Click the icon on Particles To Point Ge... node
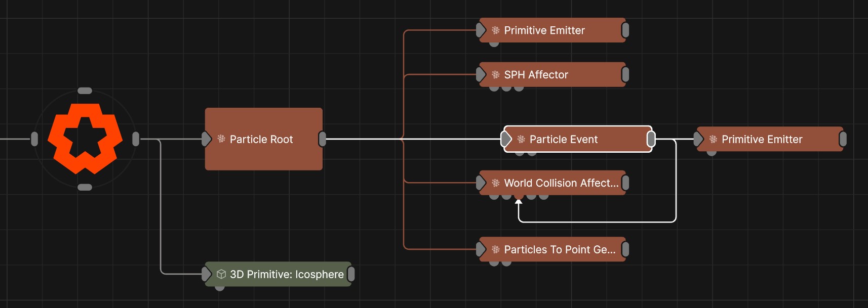The width and height of the screenshot is (868, 308). [496, 249]
